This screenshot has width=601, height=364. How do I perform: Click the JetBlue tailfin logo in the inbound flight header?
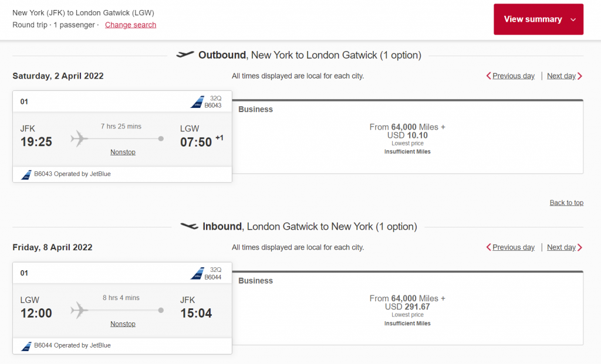click(x=198, y=272)
